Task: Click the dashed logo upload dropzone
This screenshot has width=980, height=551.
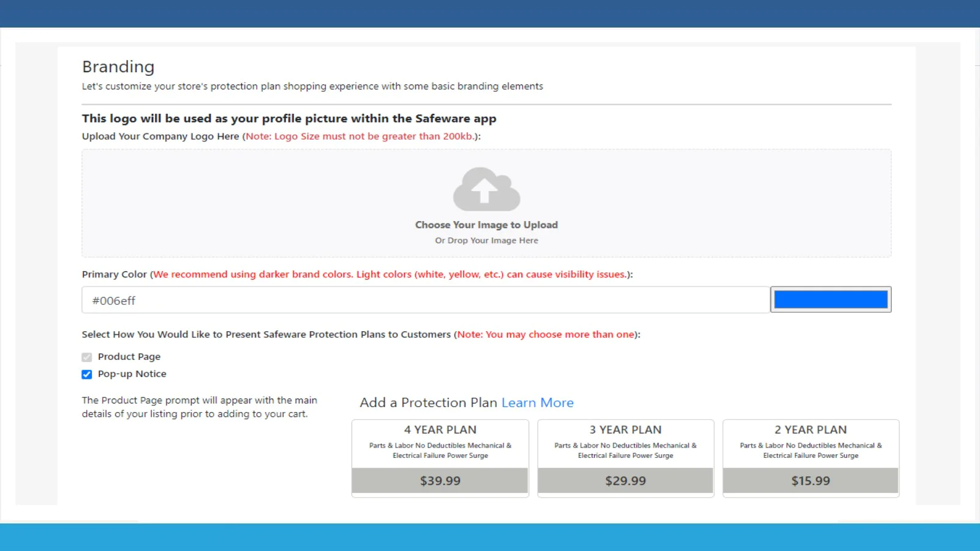Action: (486, 203)
